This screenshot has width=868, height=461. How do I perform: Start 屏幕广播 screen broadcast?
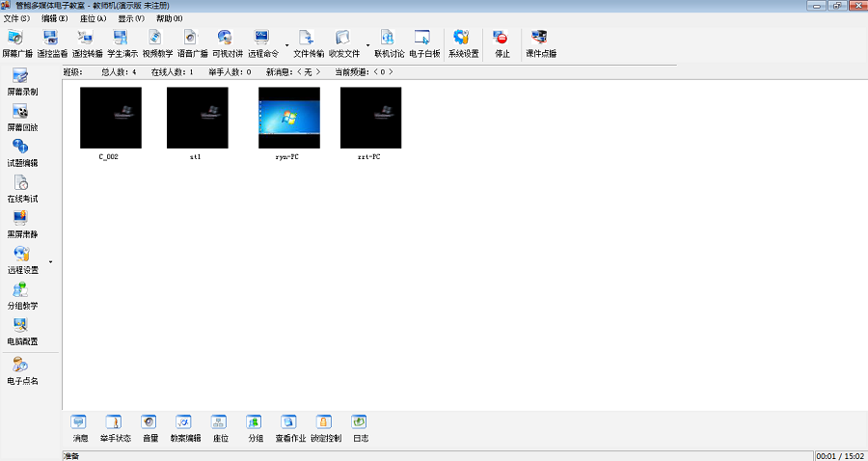[17, 44]
